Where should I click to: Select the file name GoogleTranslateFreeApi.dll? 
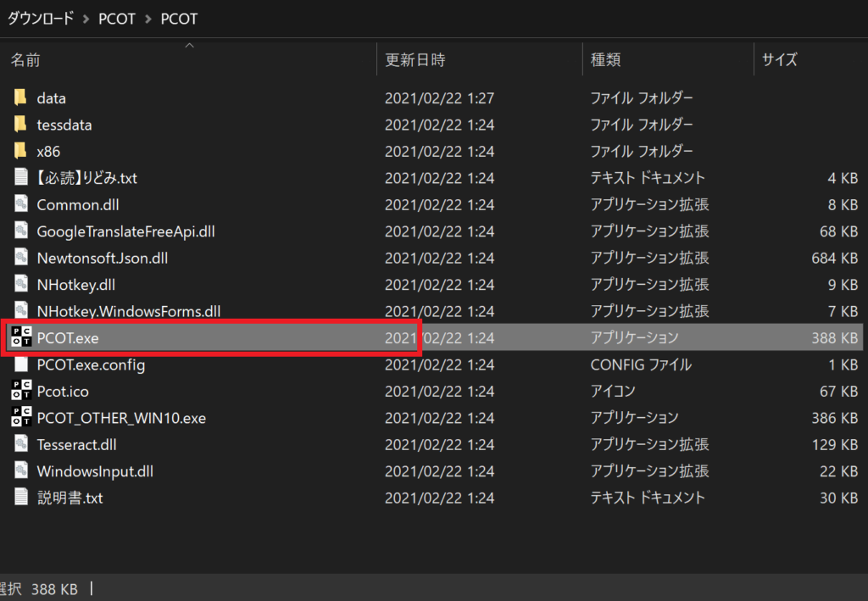click(x=125, y=231)
